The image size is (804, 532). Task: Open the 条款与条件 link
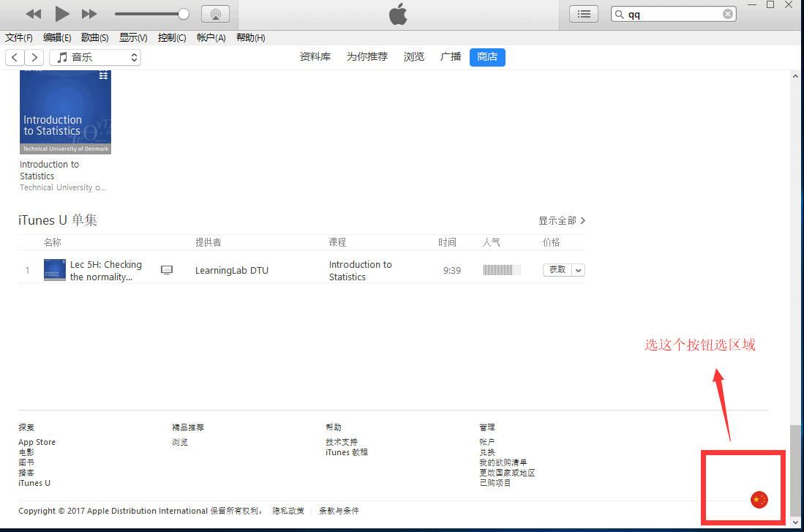pos(339,511)
